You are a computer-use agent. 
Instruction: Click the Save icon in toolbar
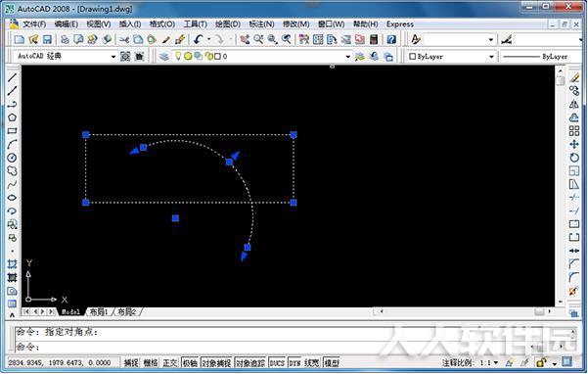coord(47,39)
